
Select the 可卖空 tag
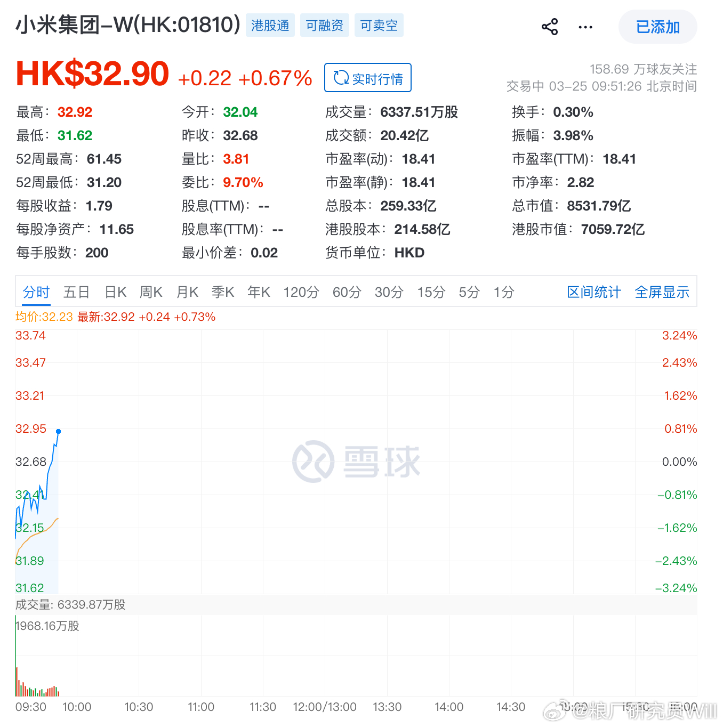(379, 25)
